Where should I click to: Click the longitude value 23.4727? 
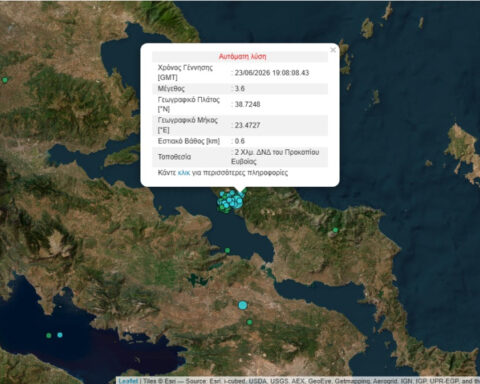(247, 125)
